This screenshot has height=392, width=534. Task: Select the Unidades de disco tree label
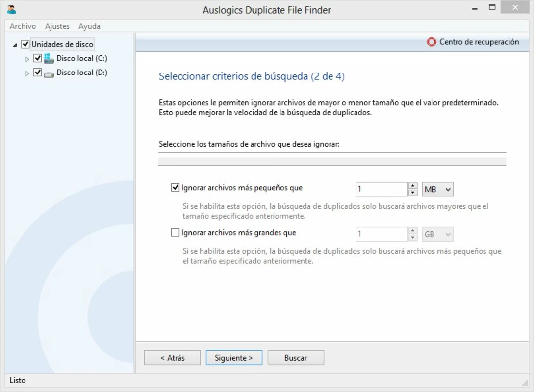click(62, 44)
